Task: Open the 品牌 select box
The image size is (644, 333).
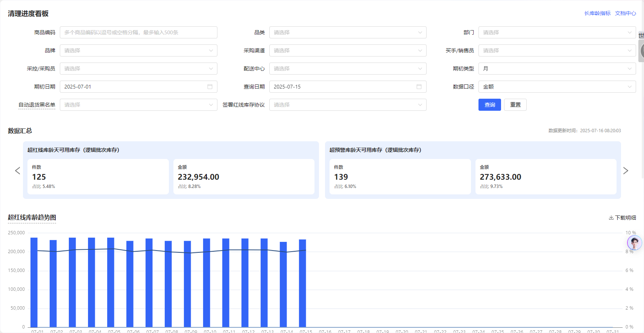Action: coord(138,50)
